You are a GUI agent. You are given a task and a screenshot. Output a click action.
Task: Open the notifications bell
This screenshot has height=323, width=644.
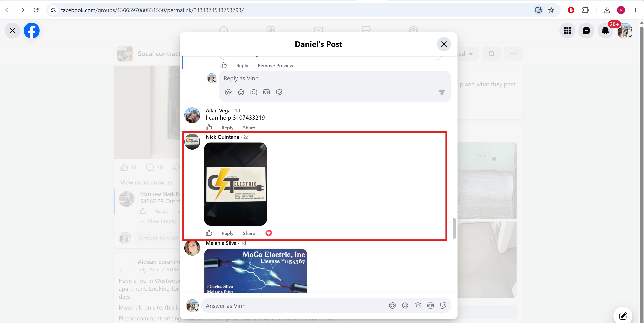[605, 30]
